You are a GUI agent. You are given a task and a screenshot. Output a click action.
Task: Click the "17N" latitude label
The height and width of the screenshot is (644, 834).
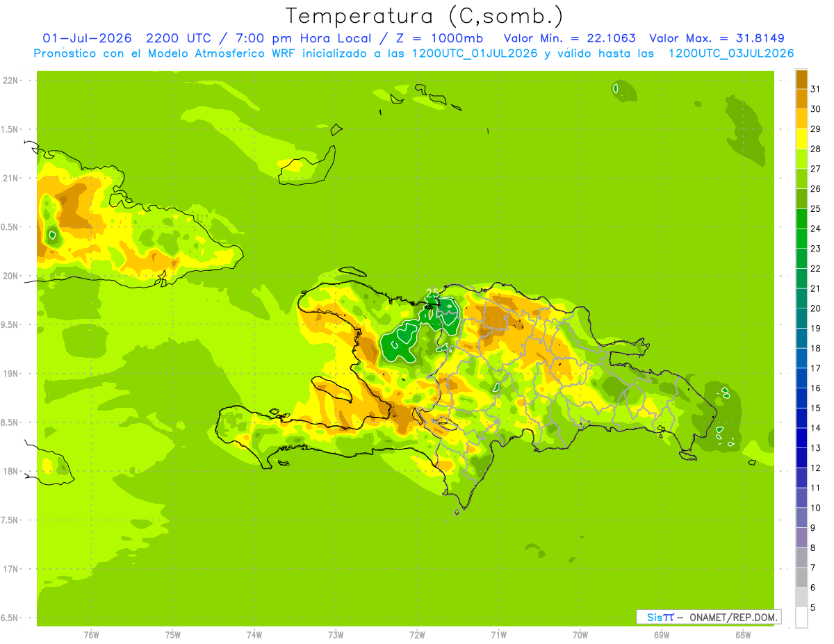(x=10, y=570)
